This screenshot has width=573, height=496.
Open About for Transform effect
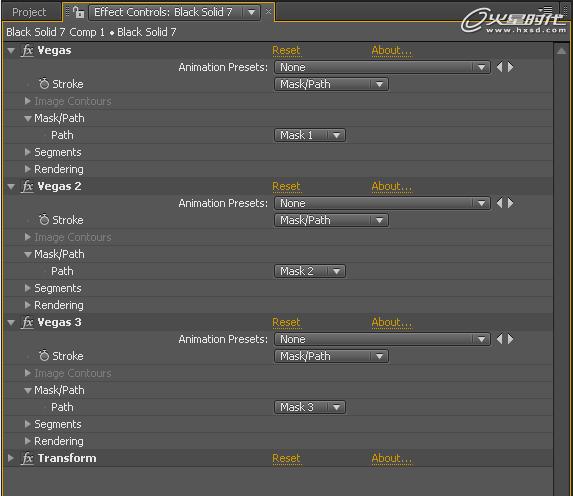[392, 458]
